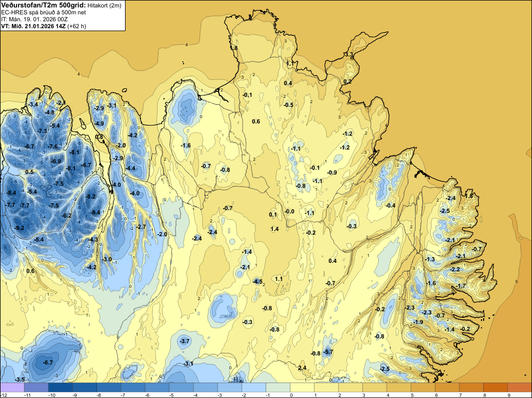Image resolution: width=532 pixels, height=398 pixels.
Task: Click the -3.5 temperature value
Action: click(x=20, y=379)
